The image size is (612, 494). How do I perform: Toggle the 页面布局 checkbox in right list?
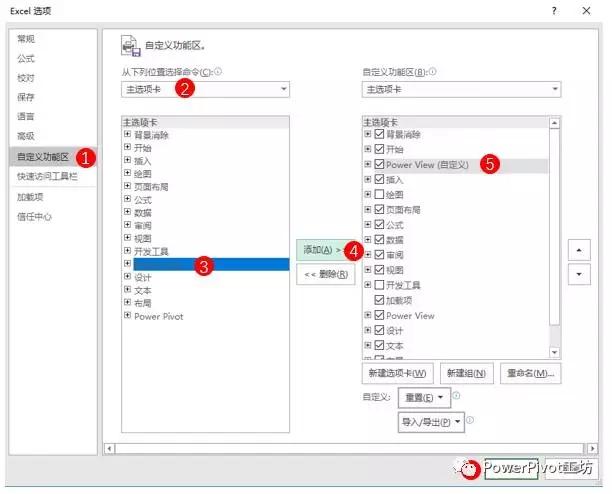click(x=379, y=210)
